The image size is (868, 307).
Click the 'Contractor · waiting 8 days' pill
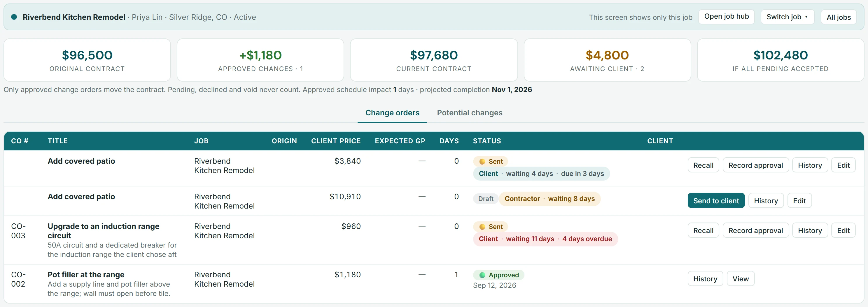tap(549, 199)
